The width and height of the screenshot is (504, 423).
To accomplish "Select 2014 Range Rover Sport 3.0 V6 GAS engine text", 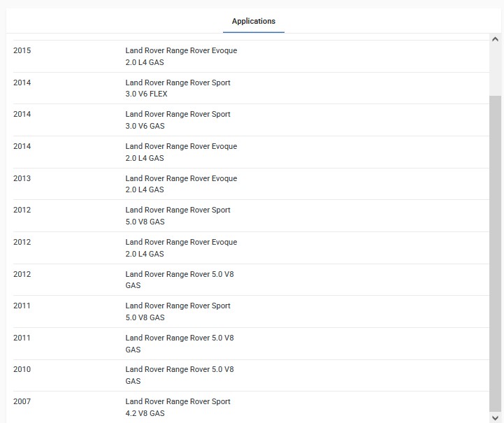I will click(x=145, y=126).
